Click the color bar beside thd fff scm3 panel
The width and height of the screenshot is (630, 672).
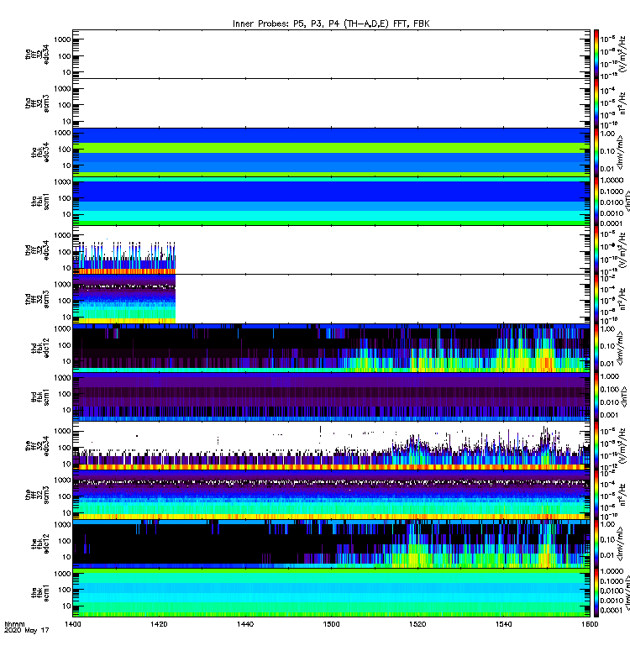596,299
